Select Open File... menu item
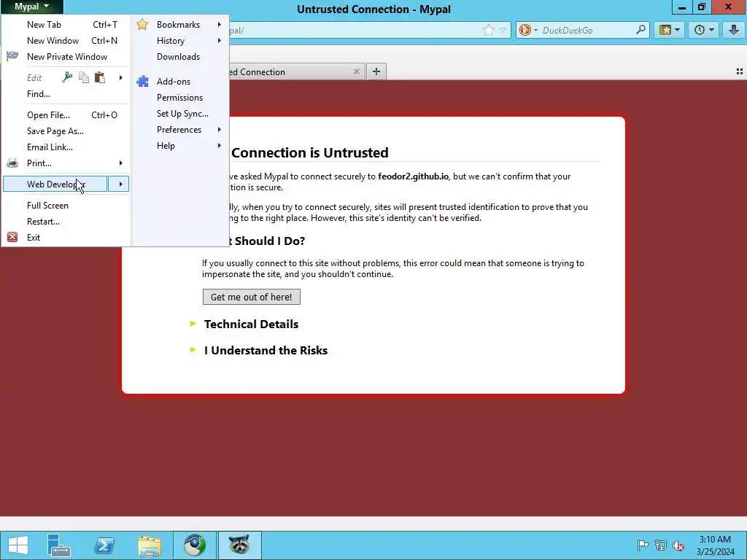Image resolution: width=747 pixels, height=560 pixels. point(66,114)
